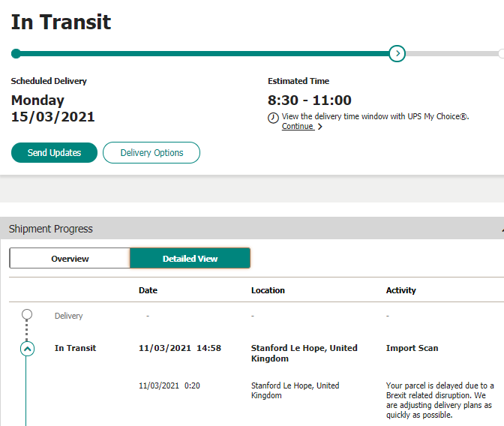The width and height of the screenshot is (504, 426).
Task: Click the green completed portion of progress bar
Action: [202, 53]
